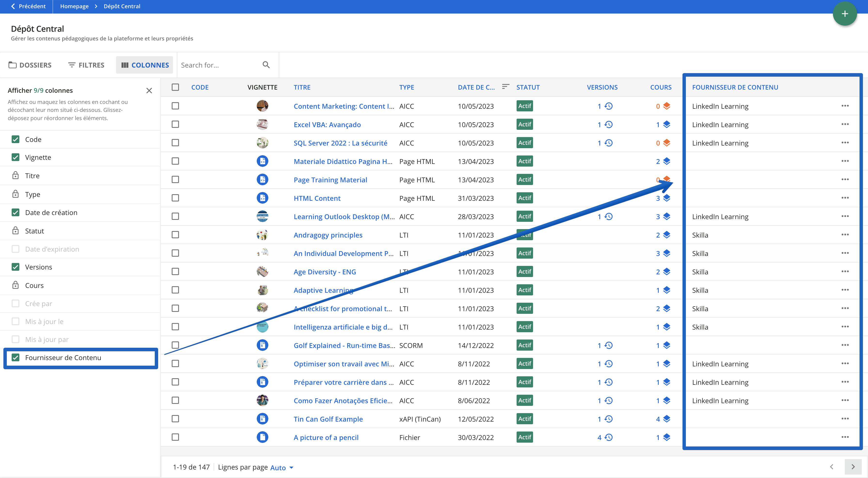
Task: Go to next page arrow
Action: [x=853, y=467]
